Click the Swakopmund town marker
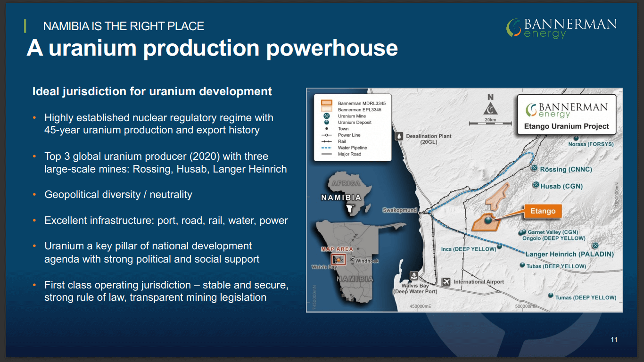Screen dimensions: 644x362 click(x=419, y=213)
